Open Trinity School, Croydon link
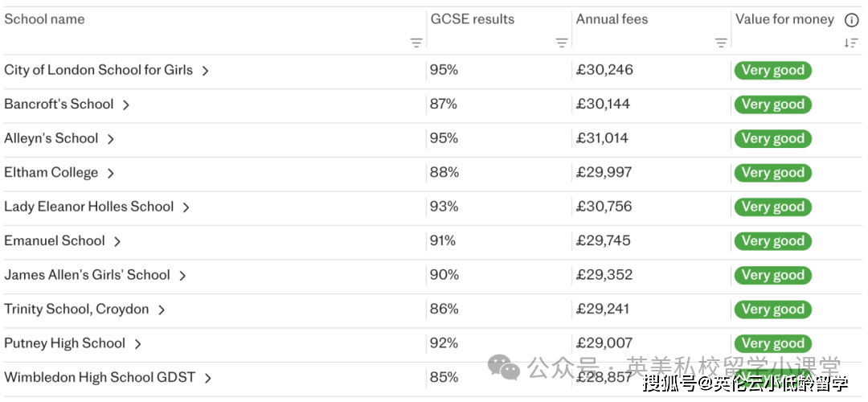The image size is (868, 402). 76,310
